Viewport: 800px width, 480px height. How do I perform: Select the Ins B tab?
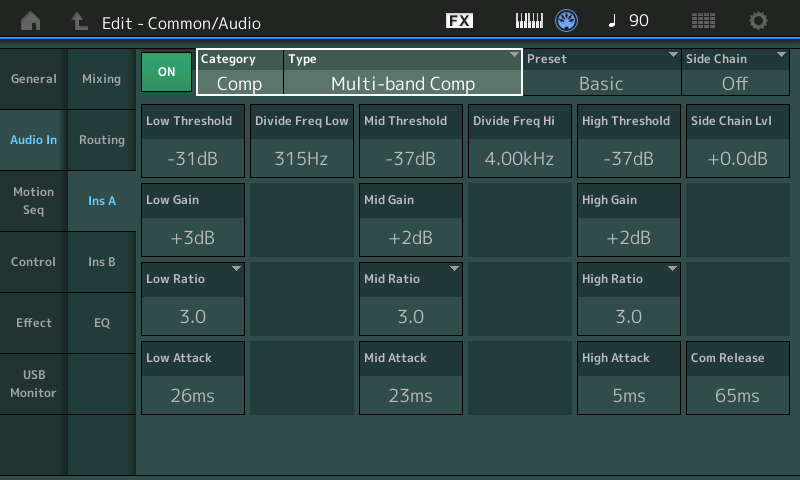tap(102, 262)
